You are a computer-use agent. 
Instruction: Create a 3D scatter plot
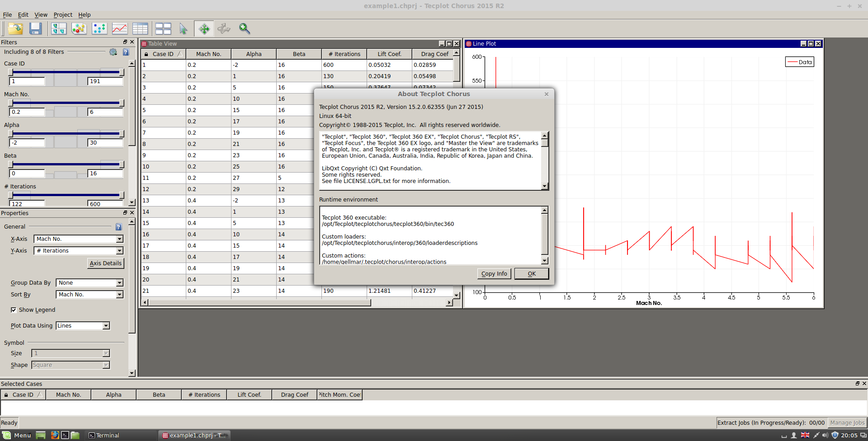pyautogui.click(x=79, y=28)
